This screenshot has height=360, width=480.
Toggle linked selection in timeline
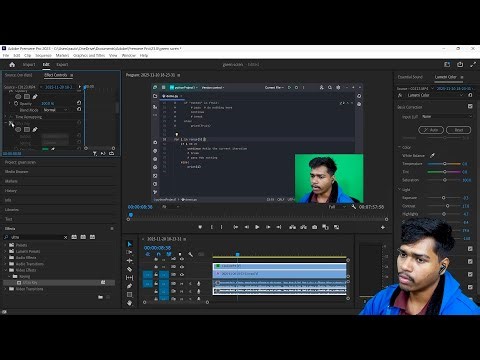[169, 254]
